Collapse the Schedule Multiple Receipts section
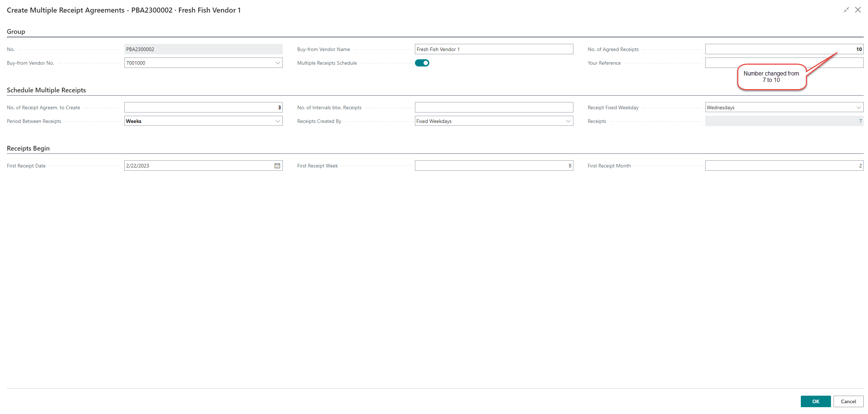The image size is (868, 414). (46, 90)
